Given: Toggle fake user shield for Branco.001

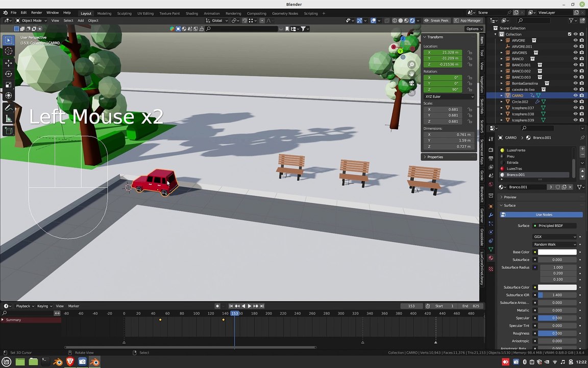Looking at the screenshot, I should point(557,187).
